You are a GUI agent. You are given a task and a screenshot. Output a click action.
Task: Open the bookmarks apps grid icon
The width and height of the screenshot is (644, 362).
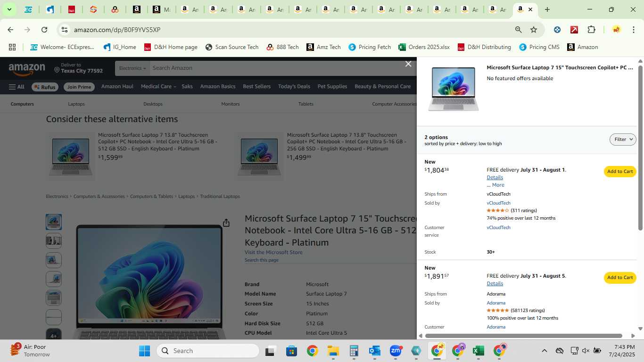(x=12, y=47)
